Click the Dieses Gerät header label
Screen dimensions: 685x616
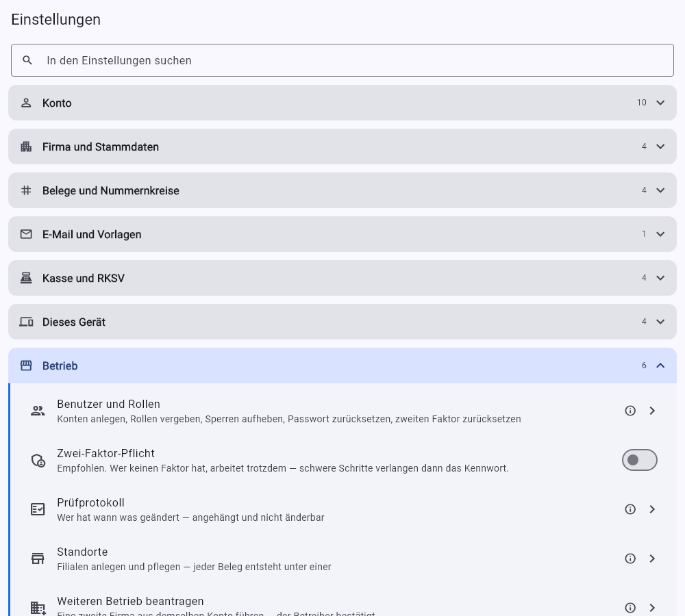pyautogui.click(x=74, y=322)
